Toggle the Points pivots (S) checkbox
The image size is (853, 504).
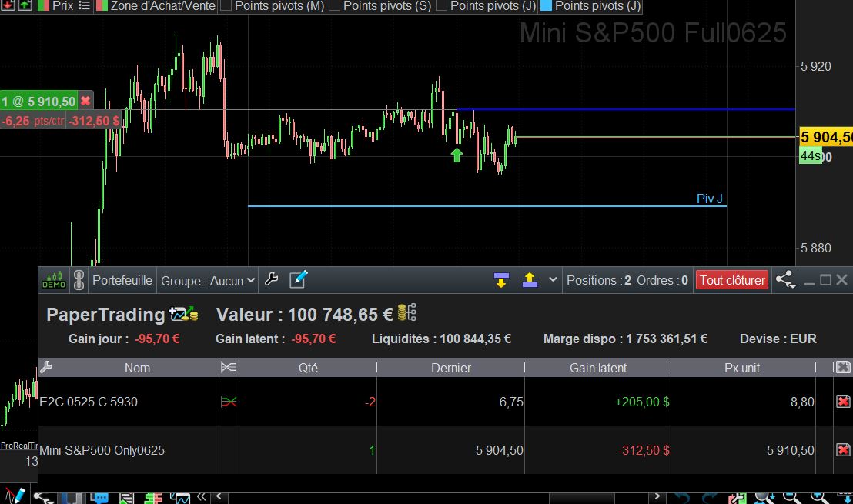[335, 6]
